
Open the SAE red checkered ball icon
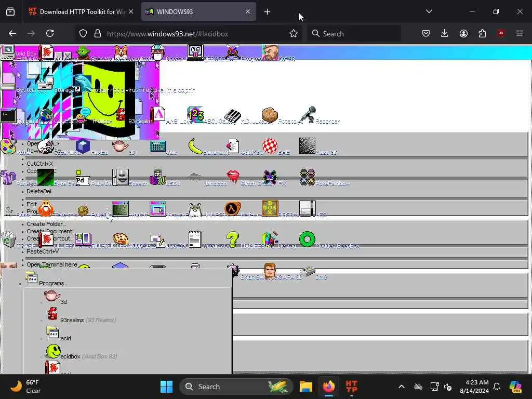pyautogui.click(x=270, y=146)
